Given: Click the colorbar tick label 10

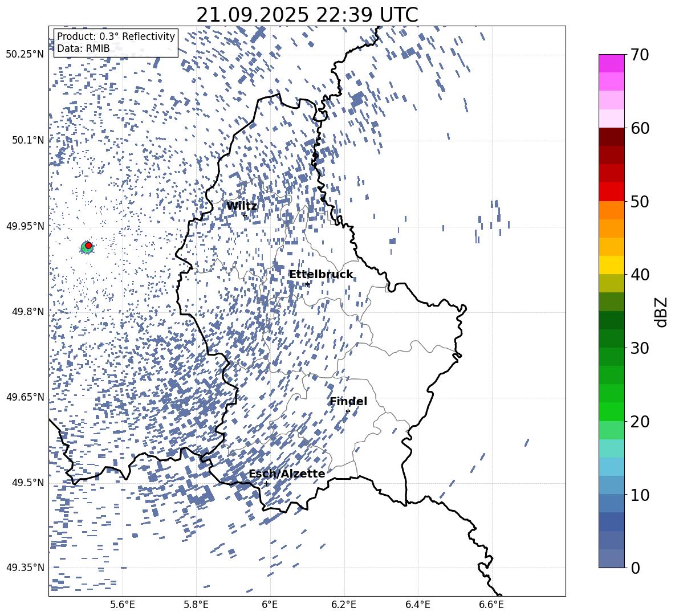Looking at the screenshot, I should (x=640, y=495).
